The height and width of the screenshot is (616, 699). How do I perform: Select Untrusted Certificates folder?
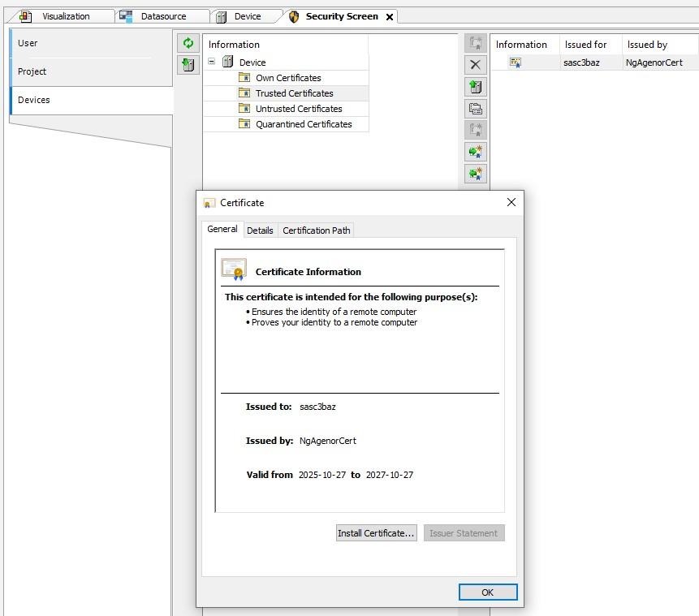(298, 109)
